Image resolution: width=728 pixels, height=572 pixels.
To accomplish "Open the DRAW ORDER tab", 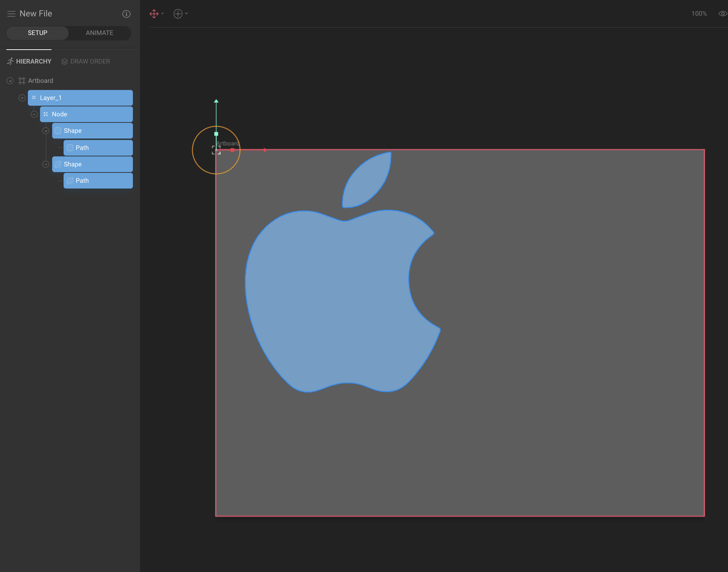I will (86, 61).
